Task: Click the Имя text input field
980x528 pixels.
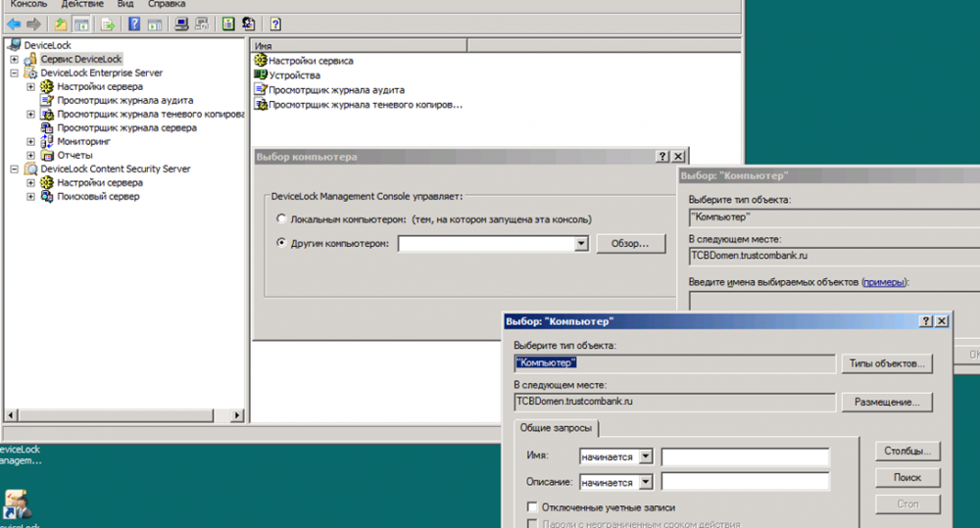Action: click(x=745, y=456)
